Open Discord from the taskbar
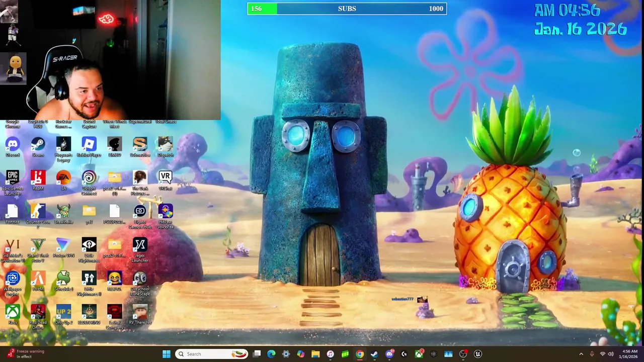The height and width of the screenshot is (362, 644). click(389, 354)
